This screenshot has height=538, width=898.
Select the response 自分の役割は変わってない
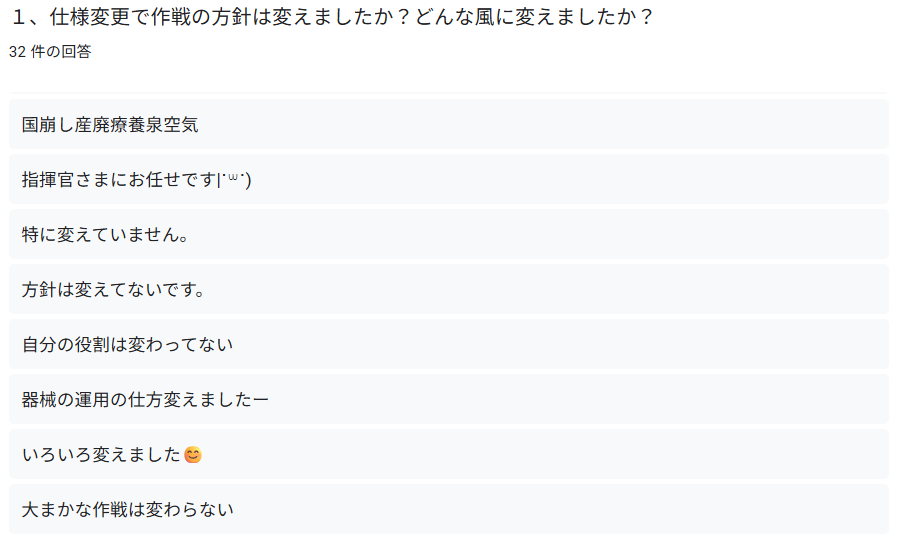tap(449, 344)
